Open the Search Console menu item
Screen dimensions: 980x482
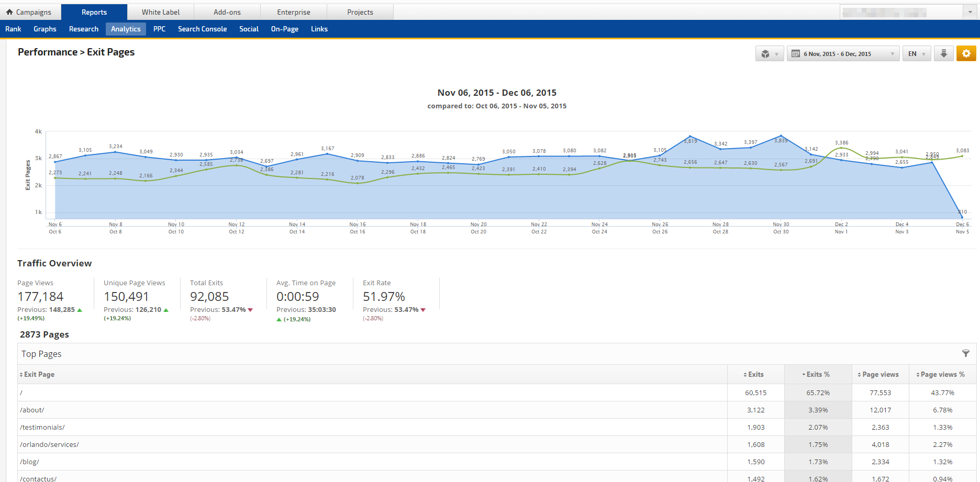(x=202, y=29)
